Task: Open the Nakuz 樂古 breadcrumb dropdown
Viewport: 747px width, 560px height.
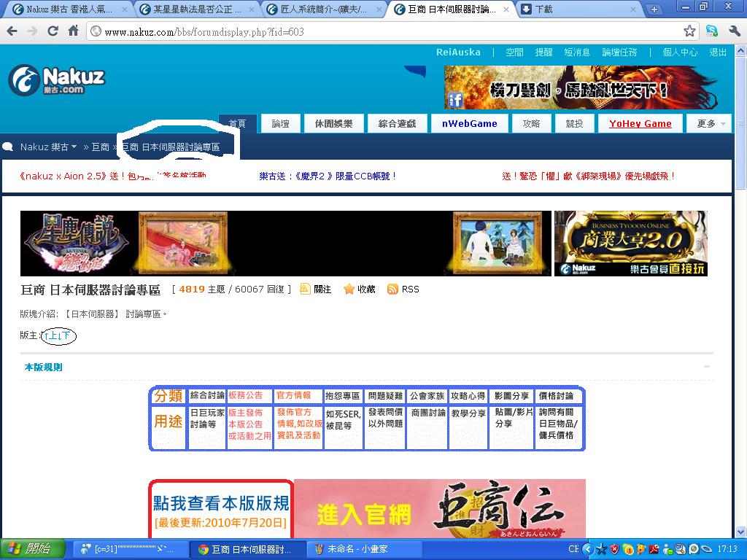Action: [48, 147]
